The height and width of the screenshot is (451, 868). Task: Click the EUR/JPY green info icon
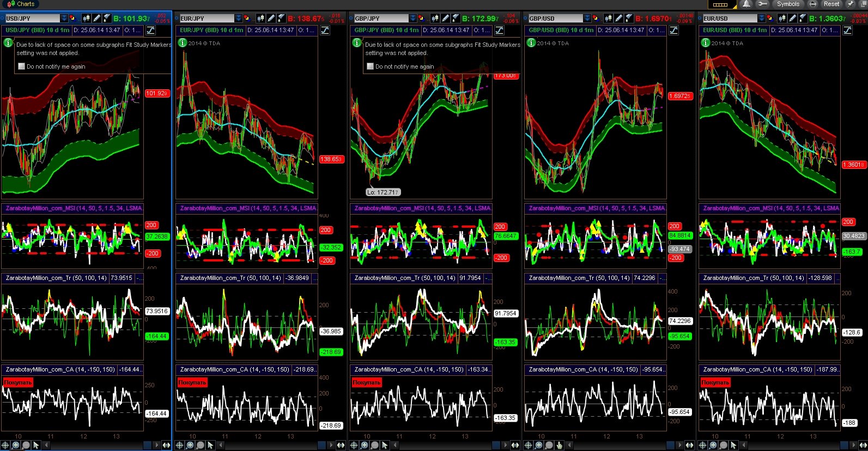click(x=183, y=42)
